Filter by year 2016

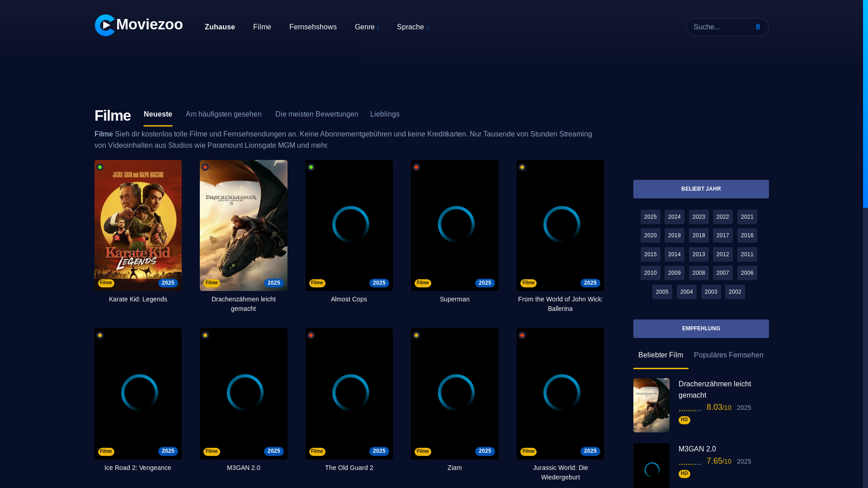[x=747, y=235]
